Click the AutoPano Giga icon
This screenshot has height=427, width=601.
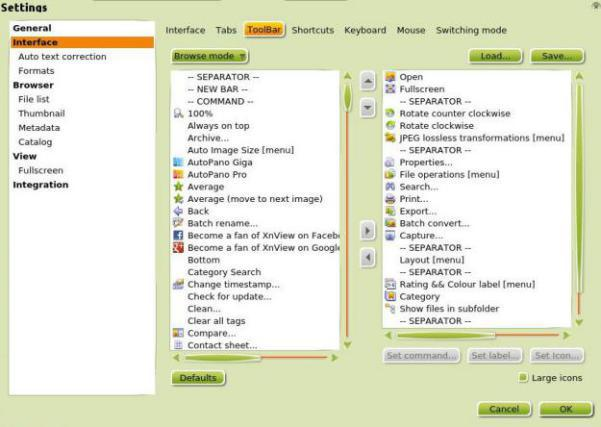click(178, 162)
